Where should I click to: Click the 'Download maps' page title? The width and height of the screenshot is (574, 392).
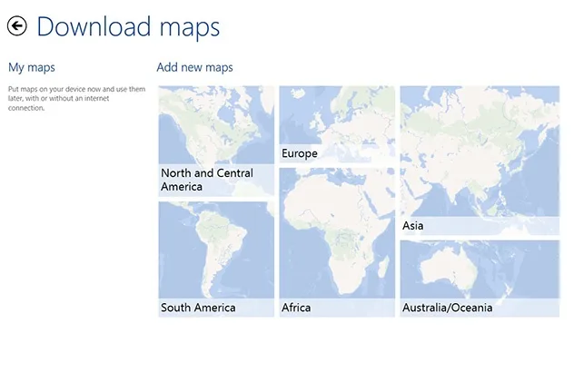(128, 26)
